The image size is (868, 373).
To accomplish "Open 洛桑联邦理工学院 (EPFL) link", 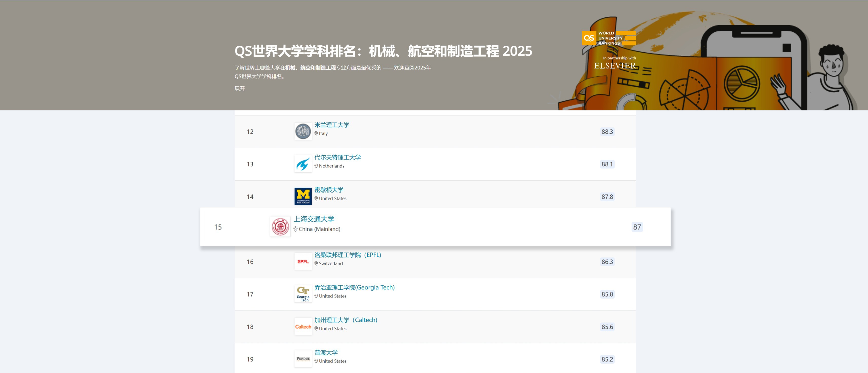I will click(x=347, y=255).
